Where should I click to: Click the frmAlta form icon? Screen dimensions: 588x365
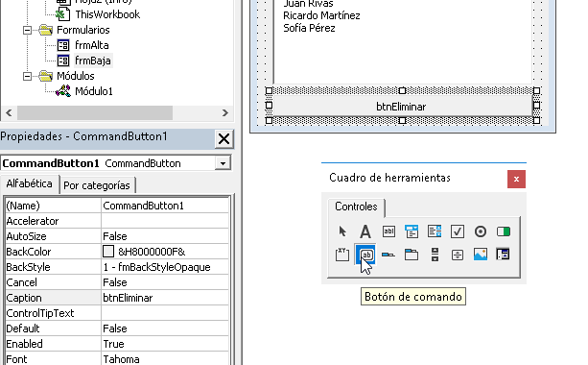[x=63, y=45]
